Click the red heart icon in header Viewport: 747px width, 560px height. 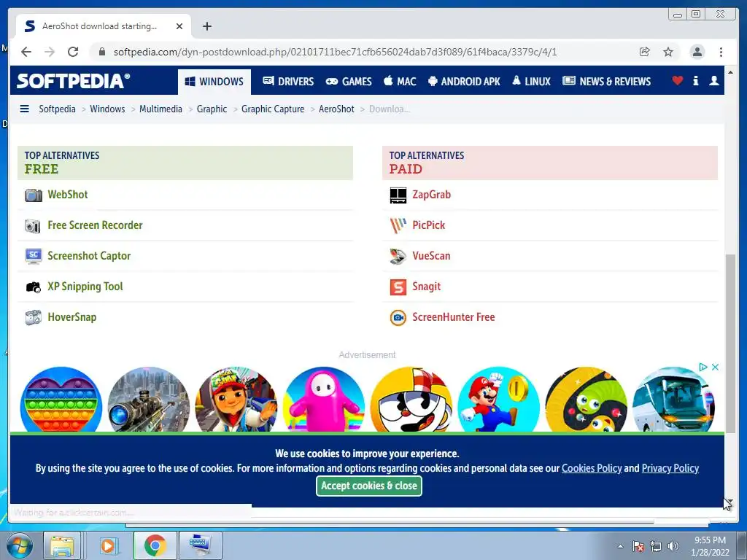677,81
